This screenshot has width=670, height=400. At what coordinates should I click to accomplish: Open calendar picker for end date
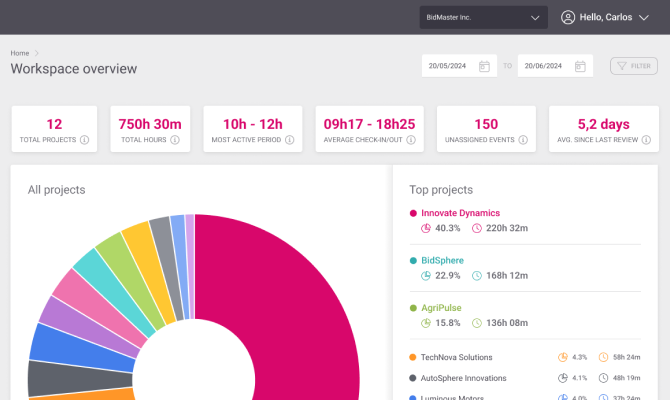[x=580, y=66]
